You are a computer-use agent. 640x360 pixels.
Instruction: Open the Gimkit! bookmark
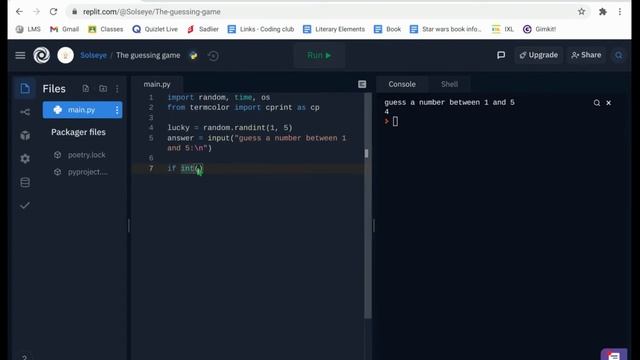[540, 29]
